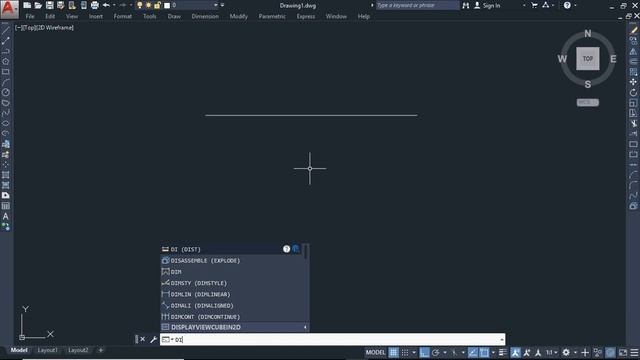Select the Rotate modify tool
Screen dimensions: 640x360
(633, 93)
